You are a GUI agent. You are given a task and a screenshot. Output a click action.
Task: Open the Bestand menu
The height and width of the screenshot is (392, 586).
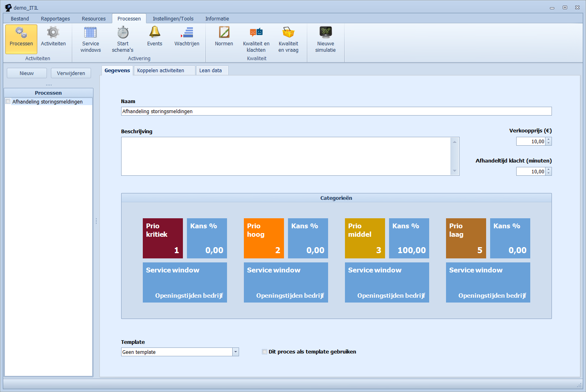click(x=20, y=18)
